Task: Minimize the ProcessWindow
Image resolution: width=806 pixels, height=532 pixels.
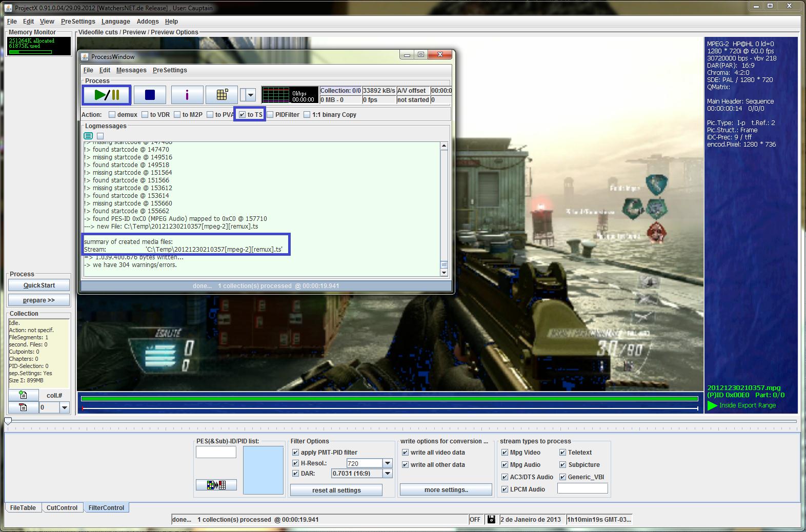Action: point(407,54)
